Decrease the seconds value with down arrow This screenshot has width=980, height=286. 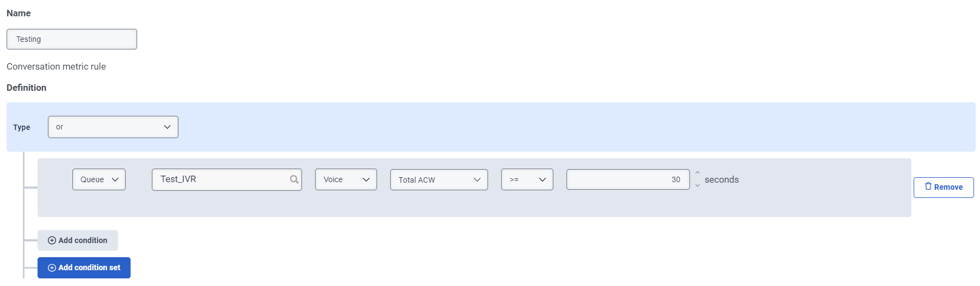[x=698, y=185]
